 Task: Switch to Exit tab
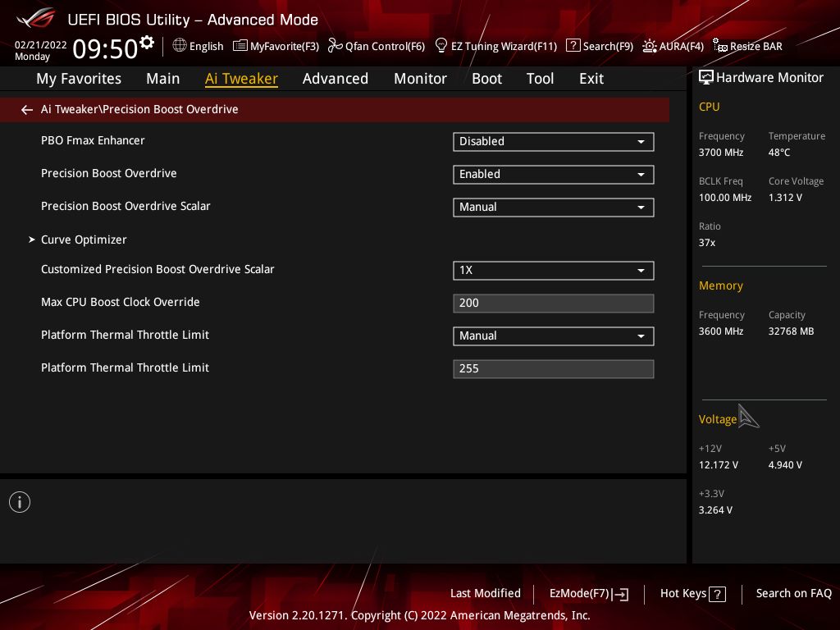tap(591, 79)
